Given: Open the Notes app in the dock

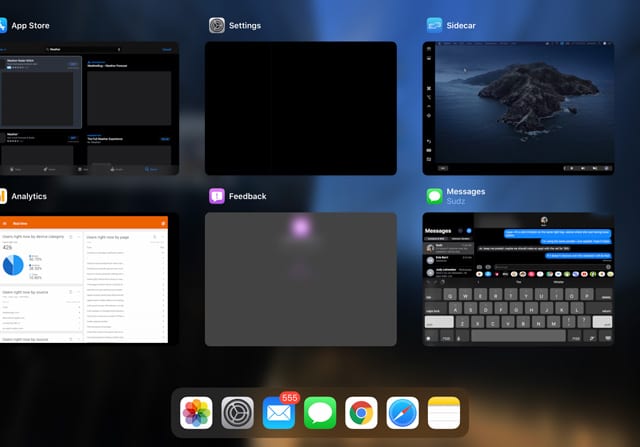Looking at the screenshot, I should (444, 413).
